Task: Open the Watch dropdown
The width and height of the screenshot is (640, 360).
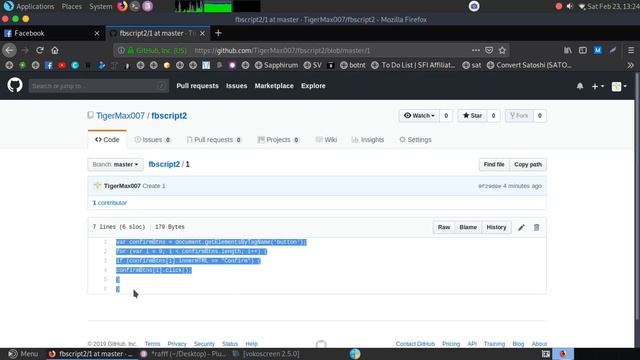Action: point(419,116)
